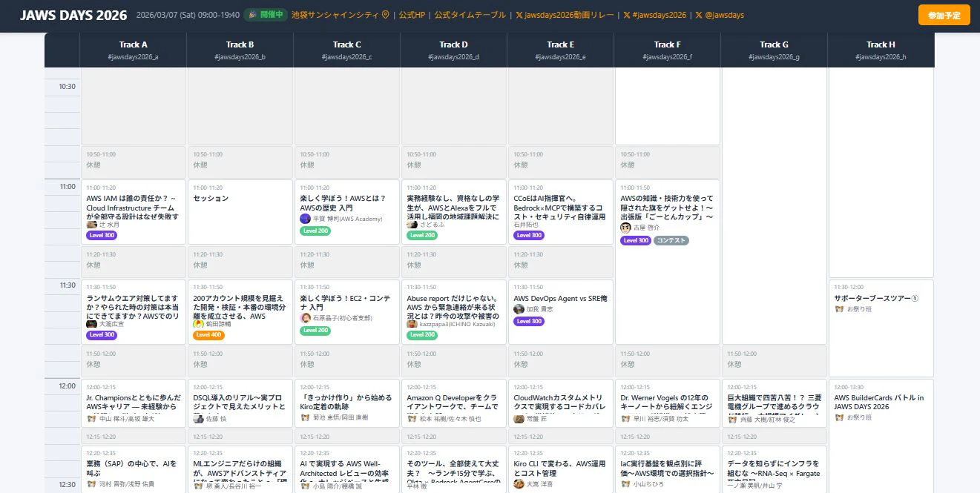
Task: Click the X logo before jawsdays2026動画リレー
Action: pyautogui.click(x=519, y=15)
